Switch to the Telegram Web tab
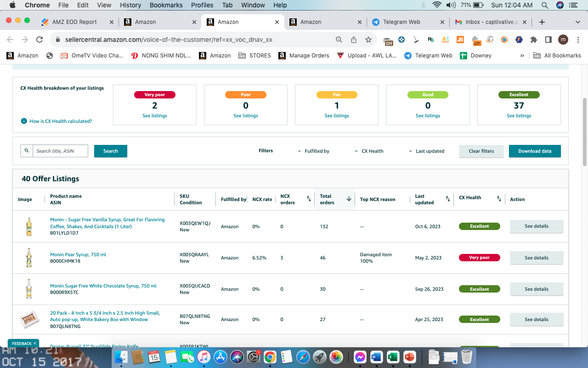The image size is (588, 368). pyautogui.click(x=408, y=22)
